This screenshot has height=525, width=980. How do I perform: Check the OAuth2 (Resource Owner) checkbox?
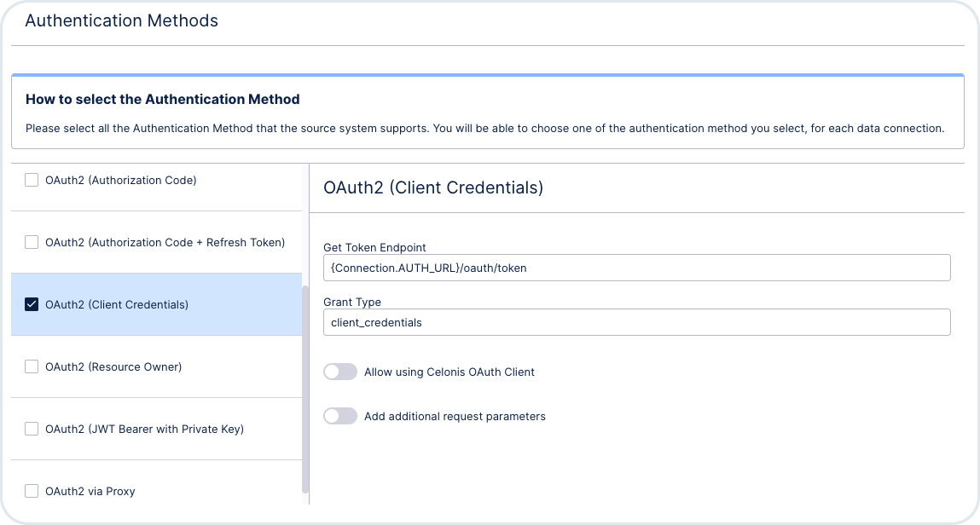(32, 366)
